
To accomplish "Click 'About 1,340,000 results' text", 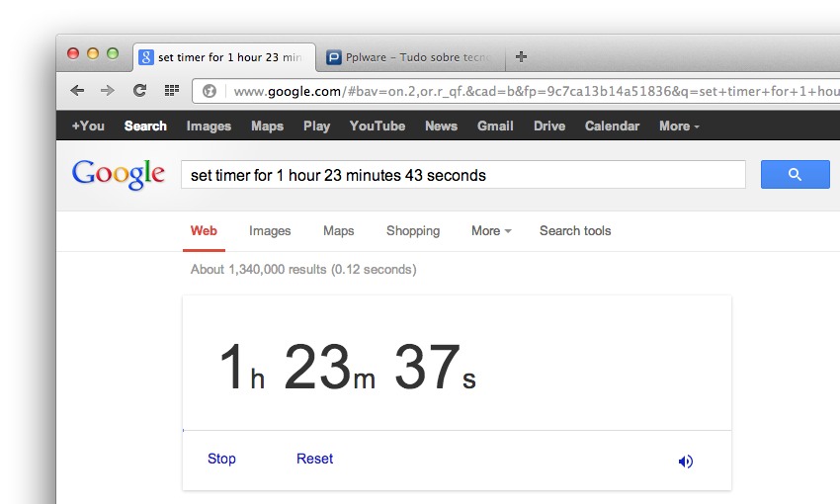I will pyautogui.click(x=258, y=269).
